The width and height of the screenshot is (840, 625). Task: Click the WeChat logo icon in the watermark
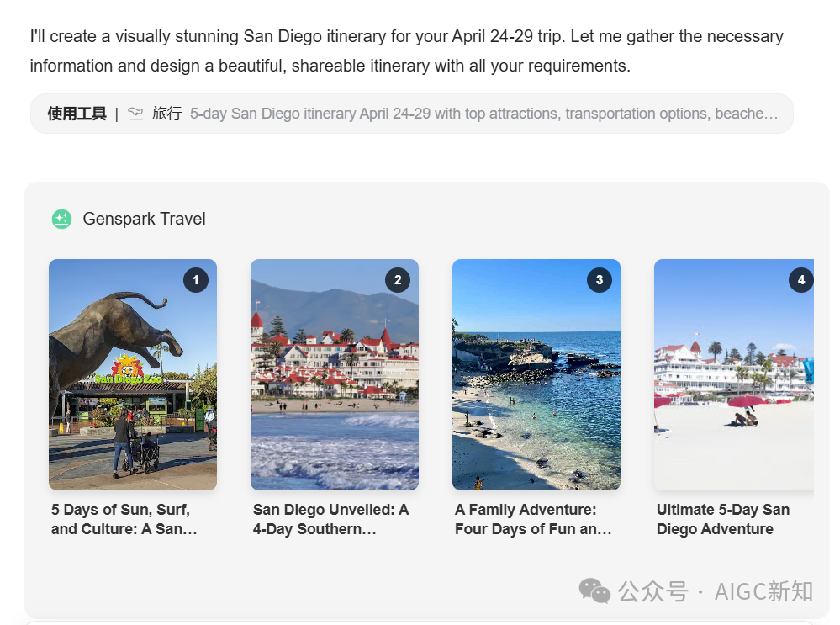(x=594, y=591)
